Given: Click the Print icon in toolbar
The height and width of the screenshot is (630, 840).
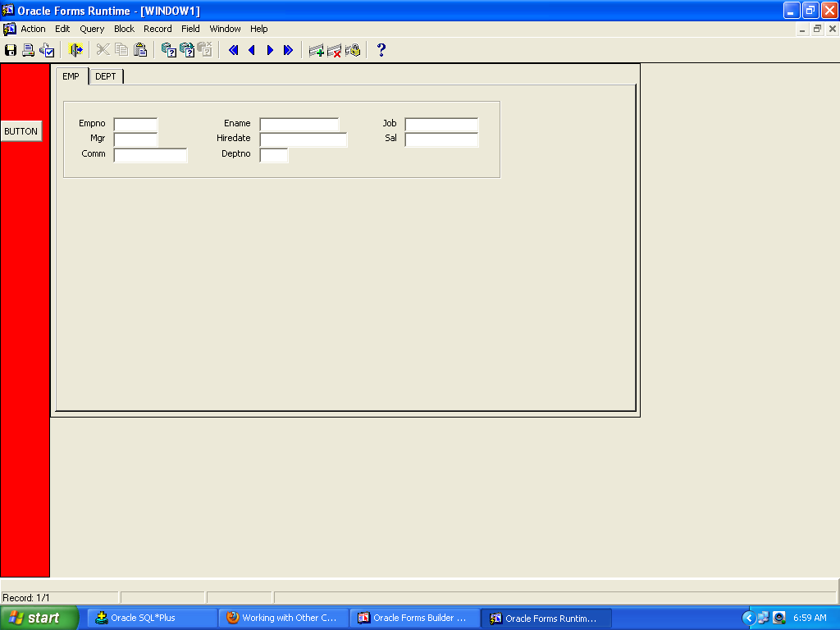Looking at the screenshot, I should click(x=29, y=50).
